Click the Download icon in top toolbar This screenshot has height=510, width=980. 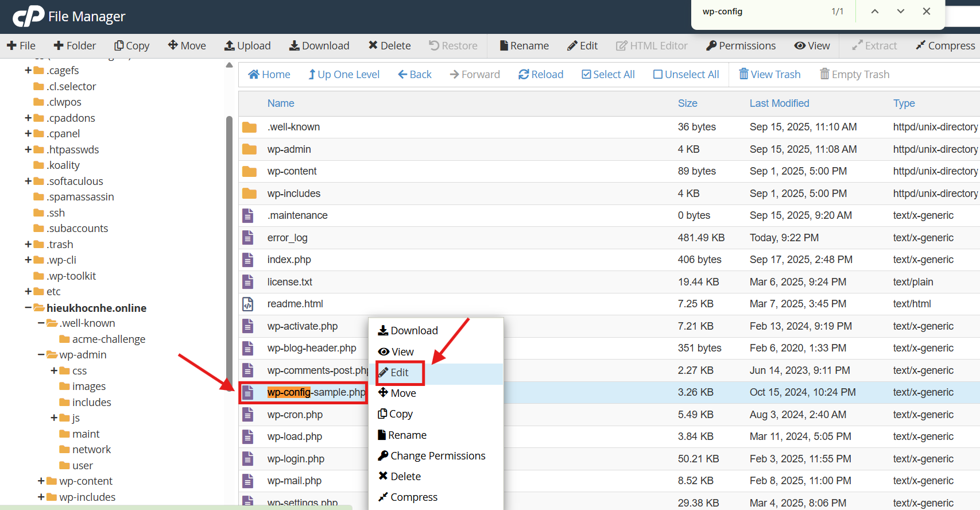coord(295,45)
